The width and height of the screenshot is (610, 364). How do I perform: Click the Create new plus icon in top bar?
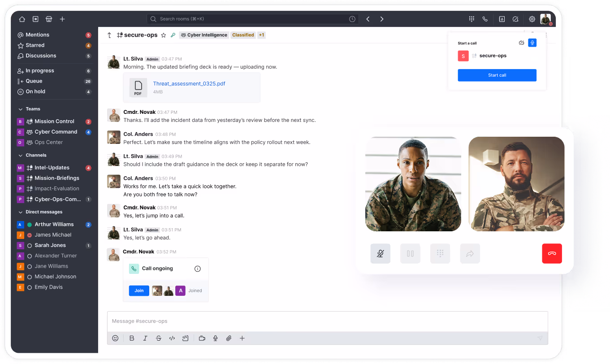click(x=62, y=19)
